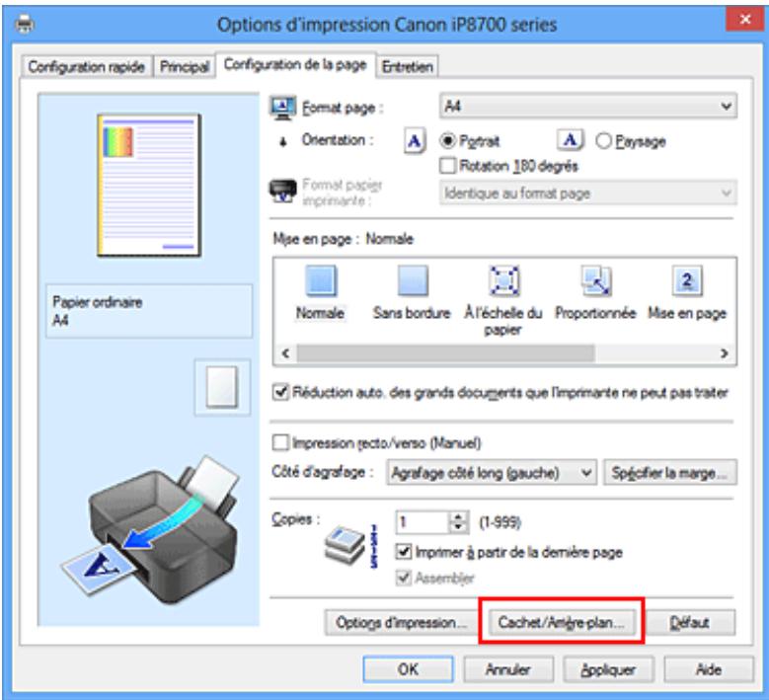The width and height of the screenshot is (769, 700).
Task: Click the Mise en page : Normale label
Action: (x=343, y=239)
